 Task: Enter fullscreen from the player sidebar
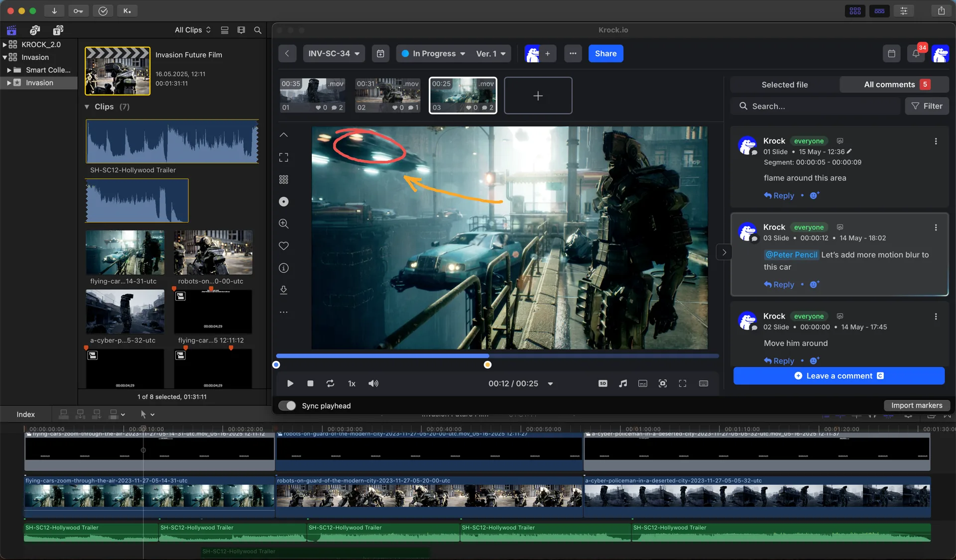284,157
